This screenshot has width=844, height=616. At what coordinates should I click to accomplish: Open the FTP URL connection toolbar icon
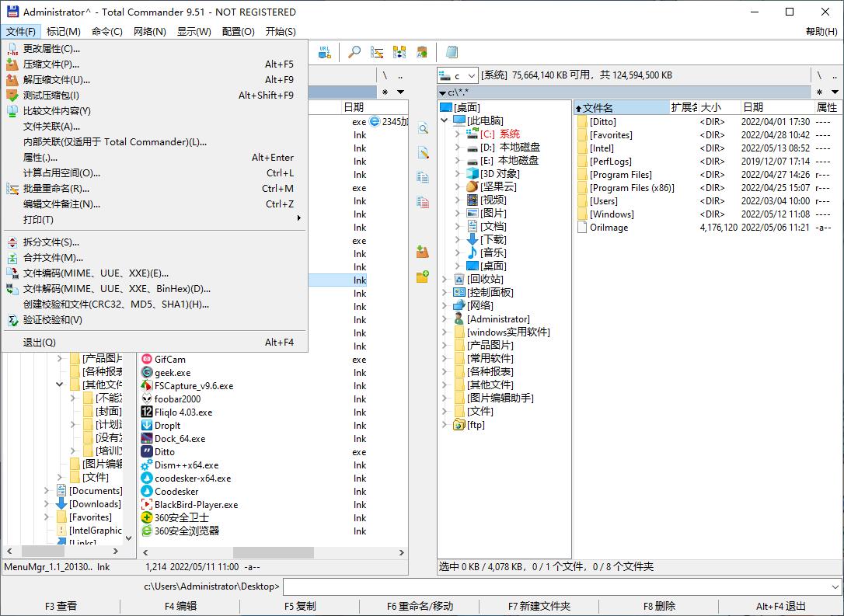pyautogui.click(x=324, y=51)
